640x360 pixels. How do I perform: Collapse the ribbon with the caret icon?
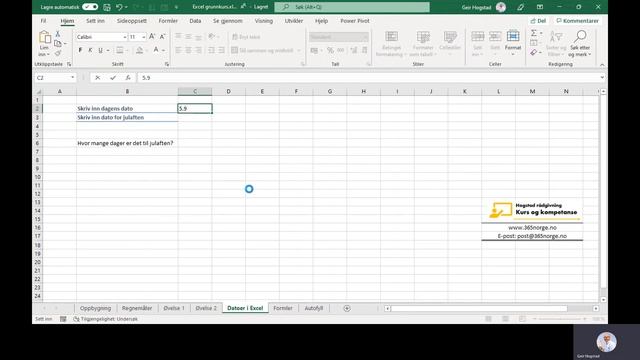pos(602,64)
